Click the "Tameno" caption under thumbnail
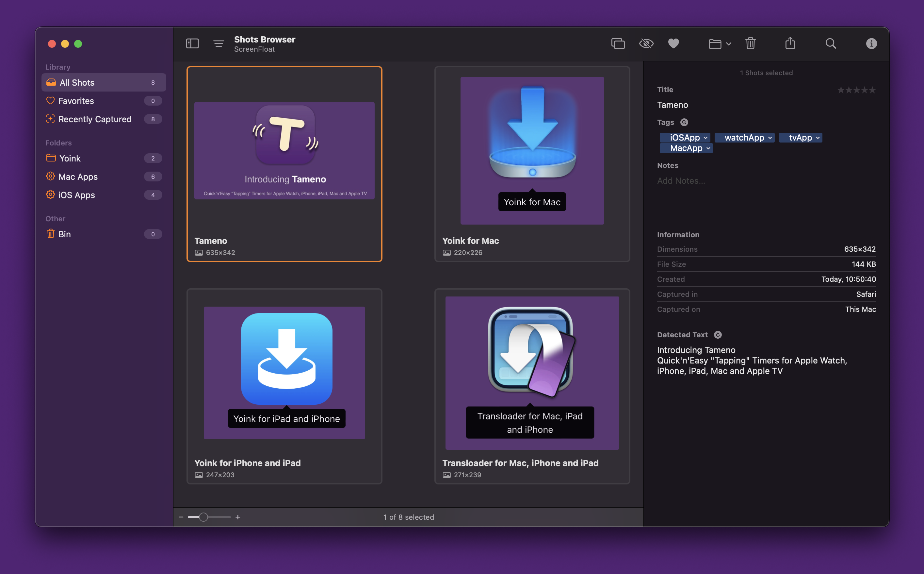 pyautogui.click(x=211, y=241)
